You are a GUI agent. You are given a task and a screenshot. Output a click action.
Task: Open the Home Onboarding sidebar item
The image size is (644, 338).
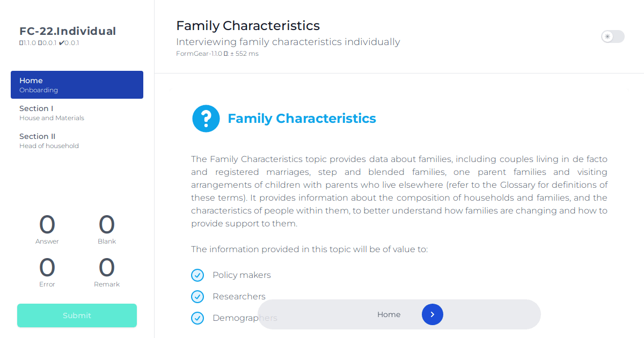(x=77, y=85)
